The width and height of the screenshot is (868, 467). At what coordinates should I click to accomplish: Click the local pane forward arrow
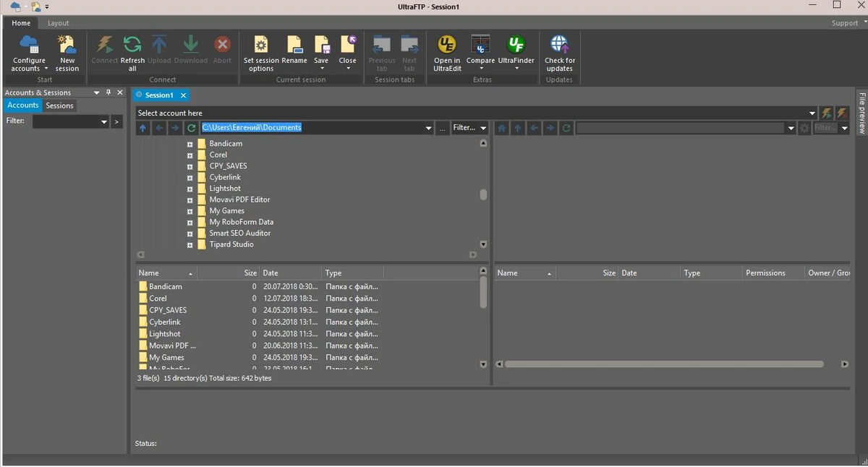[x=175, y=128]
